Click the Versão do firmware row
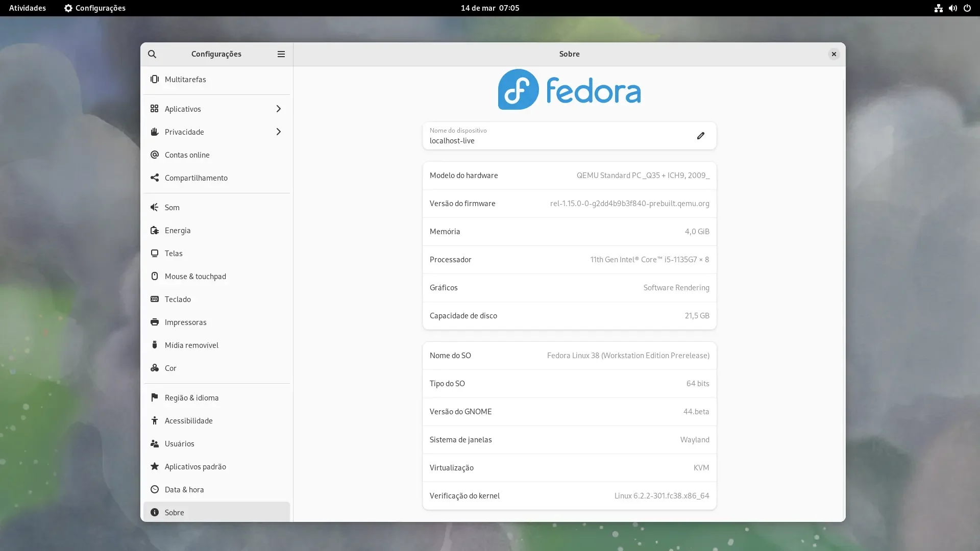Screen dimensions: 980x551 click(569, 204)
